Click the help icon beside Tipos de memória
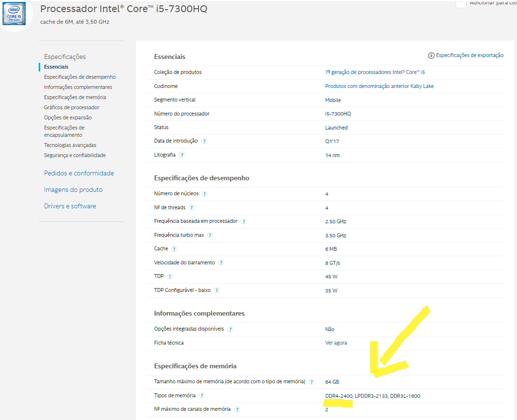This screenshot has height=420, width=517. tap(202, 395)
